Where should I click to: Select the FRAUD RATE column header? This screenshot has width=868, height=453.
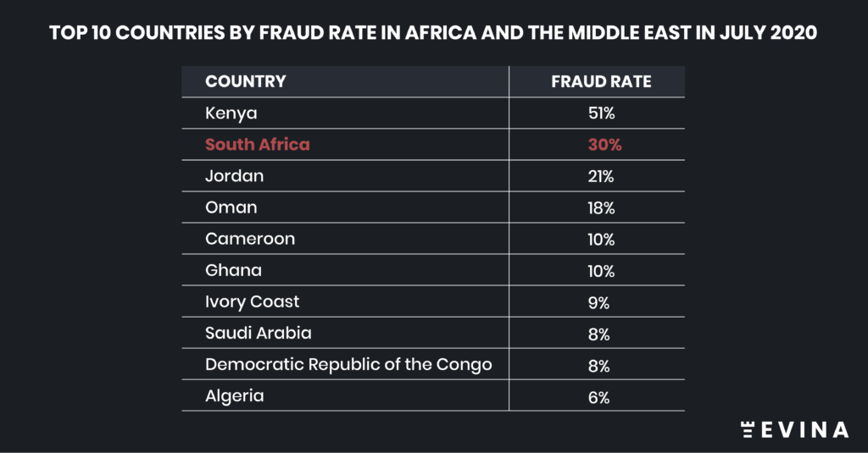pos(601,81)
